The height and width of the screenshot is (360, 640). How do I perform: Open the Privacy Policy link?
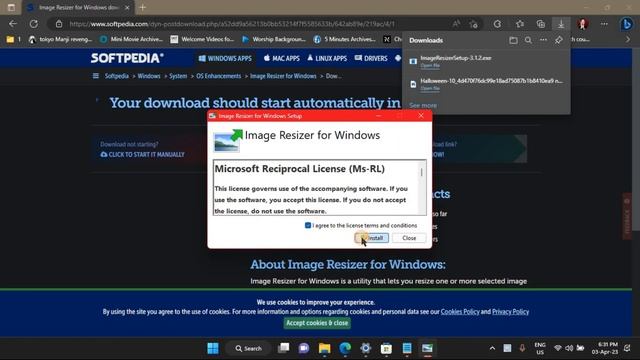click(510, 312)
